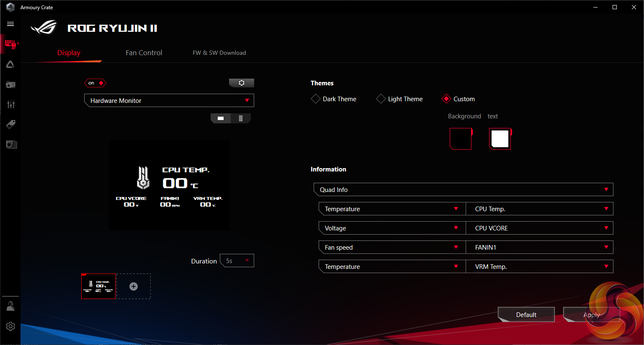Select vertical display orientation icon

point(241,118)
